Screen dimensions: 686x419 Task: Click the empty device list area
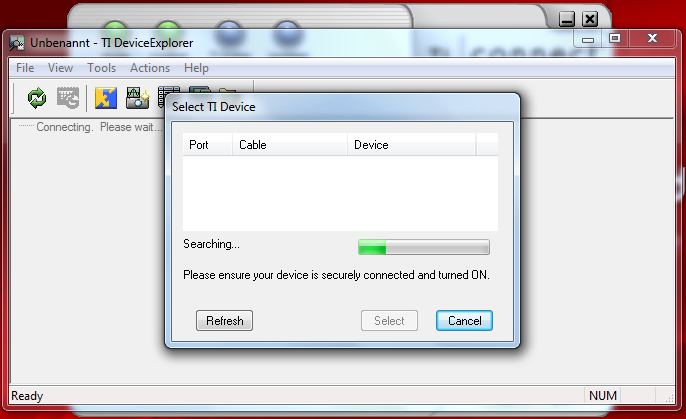coord(340,193)
